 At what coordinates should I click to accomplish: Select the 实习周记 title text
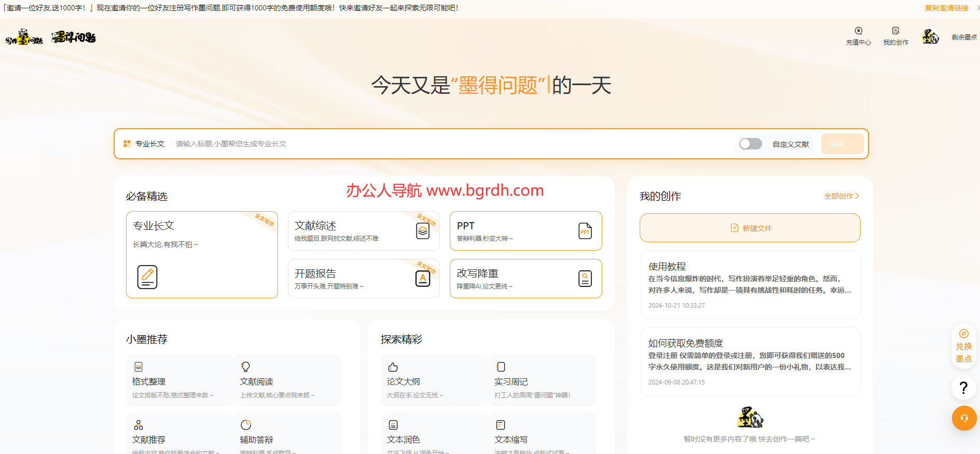pyautogui.click(x=511, y=381)
